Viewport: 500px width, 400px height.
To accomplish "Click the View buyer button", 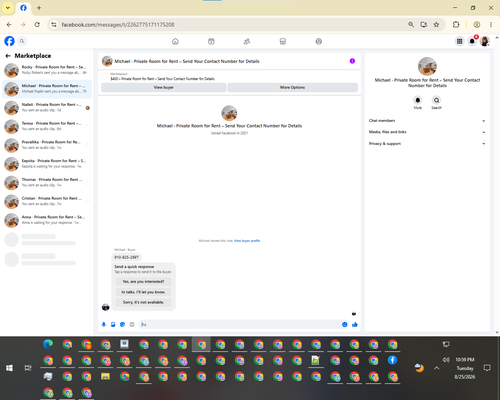I will coord(163,87).
